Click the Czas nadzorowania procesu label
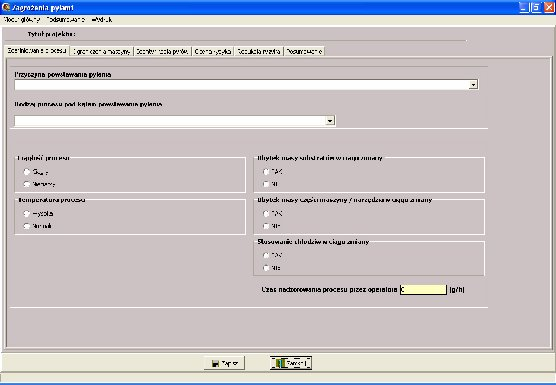The image size is (556, 385). (x=329, y=290)
